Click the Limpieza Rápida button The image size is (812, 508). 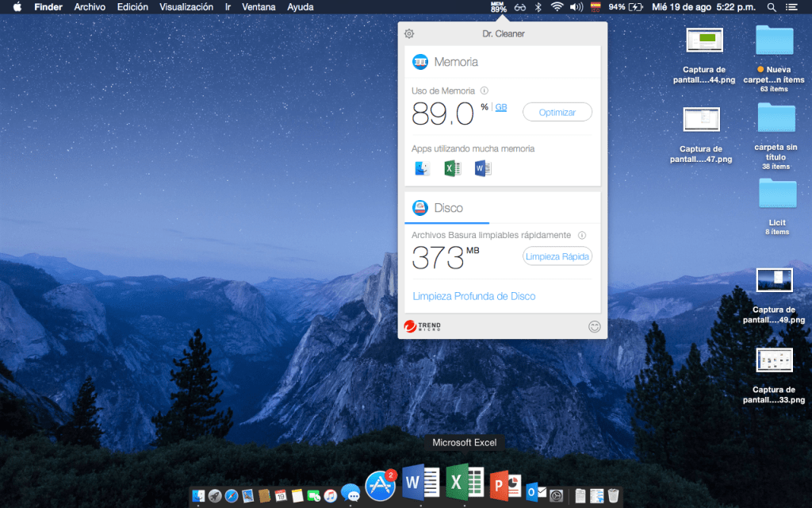pyautogui.click(x=557, y=256)
